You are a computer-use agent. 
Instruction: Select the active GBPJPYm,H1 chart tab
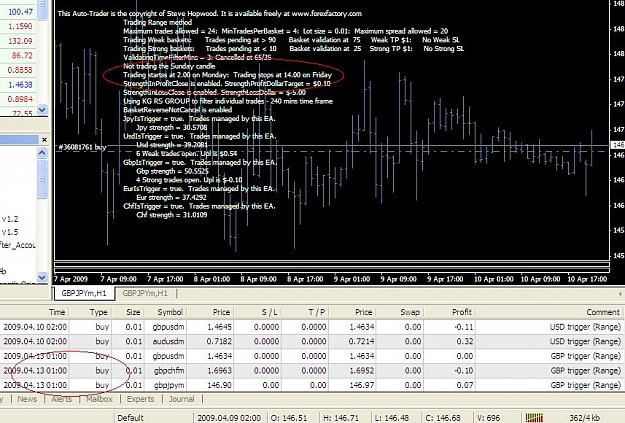pos(84,293)
